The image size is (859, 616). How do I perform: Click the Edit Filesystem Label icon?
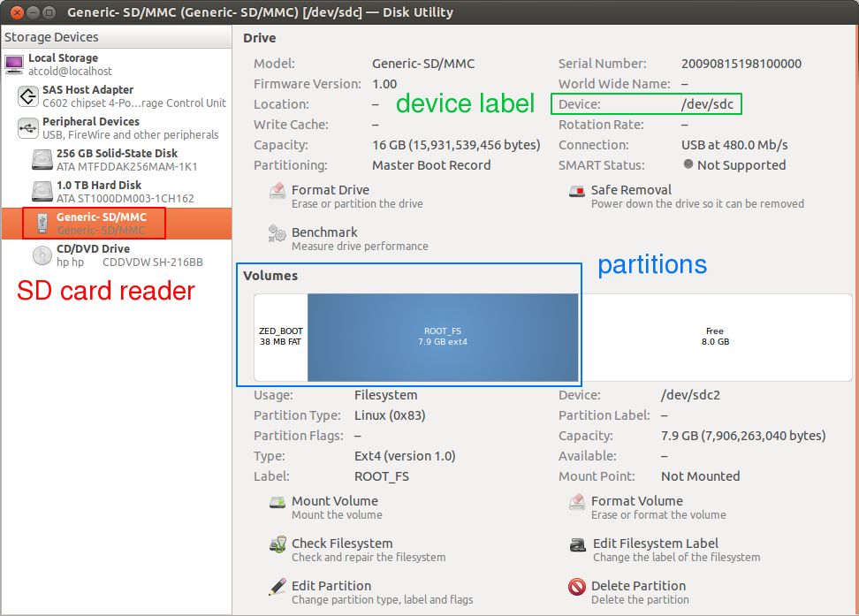point(577,544)
